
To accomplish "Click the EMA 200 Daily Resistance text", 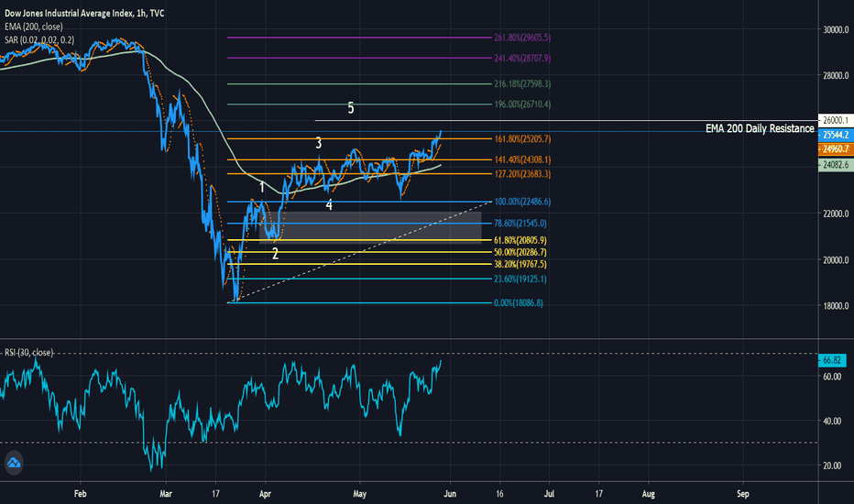I will click(x=760, y=128).
